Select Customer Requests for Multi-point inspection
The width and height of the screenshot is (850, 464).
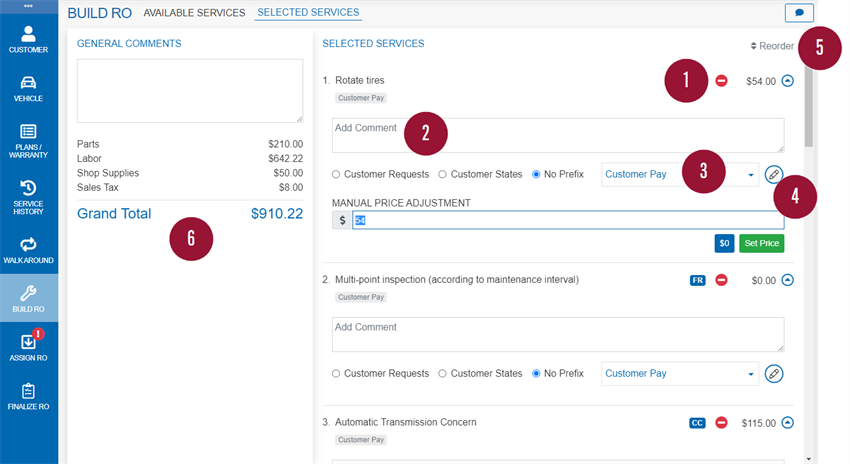pos(336,373)
